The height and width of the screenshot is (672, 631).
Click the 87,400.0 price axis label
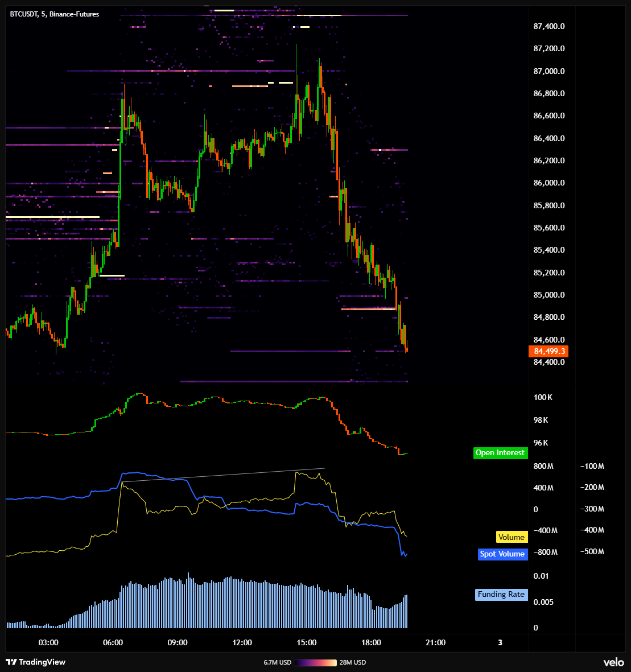click(549, 27)
